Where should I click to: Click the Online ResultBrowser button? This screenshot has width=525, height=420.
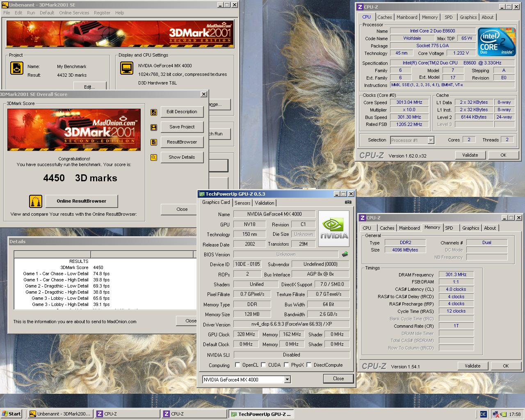tap(81, 201)
